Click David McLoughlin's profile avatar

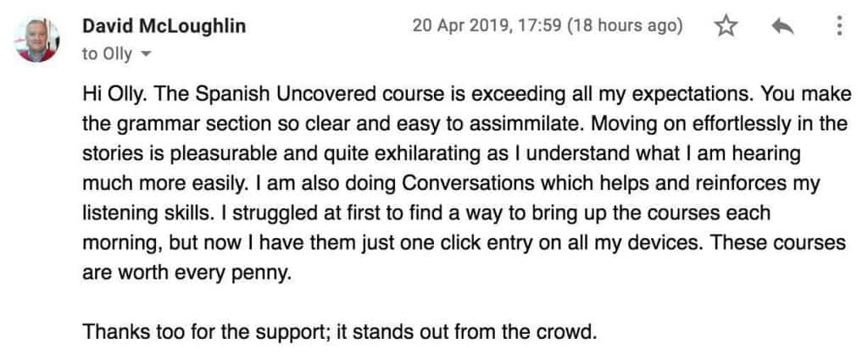37,40
